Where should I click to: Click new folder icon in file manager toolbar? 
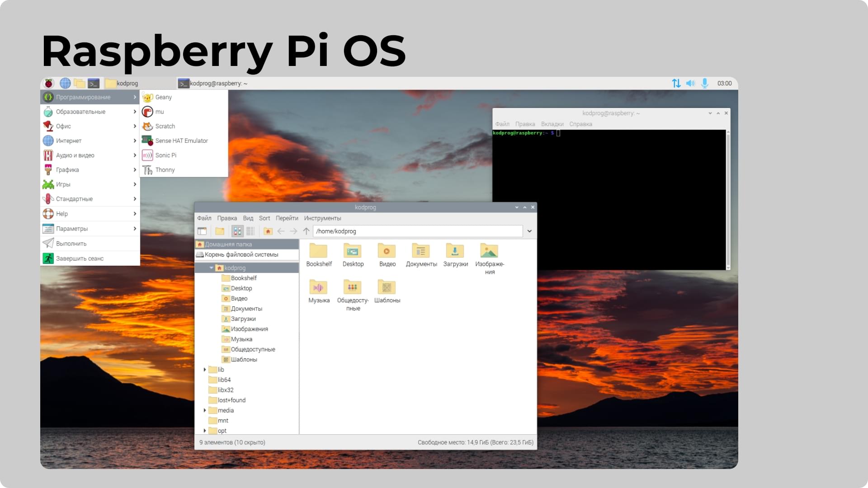[220, 231]
